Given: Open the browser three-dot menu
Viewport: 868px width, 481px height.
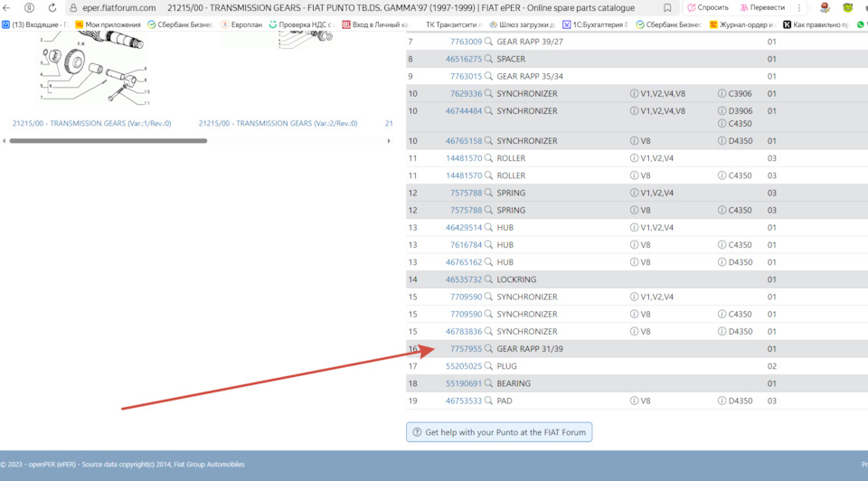Looking at the screenshot, I should coord(798,8).
